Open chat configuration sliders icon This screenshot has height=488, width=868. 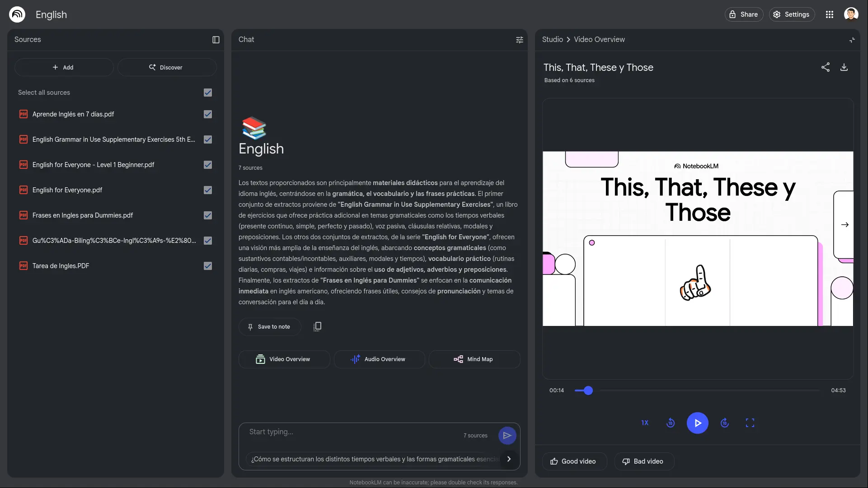[x=520, y=40]
